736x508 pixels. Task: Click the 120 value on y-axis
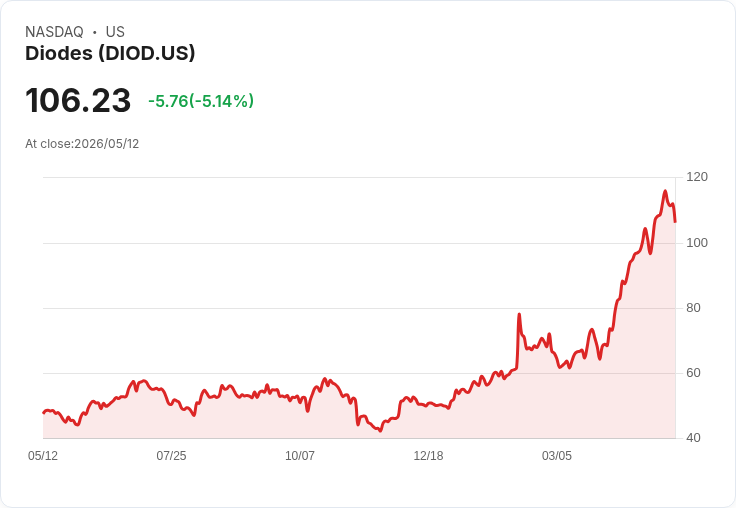coord(697,177)
